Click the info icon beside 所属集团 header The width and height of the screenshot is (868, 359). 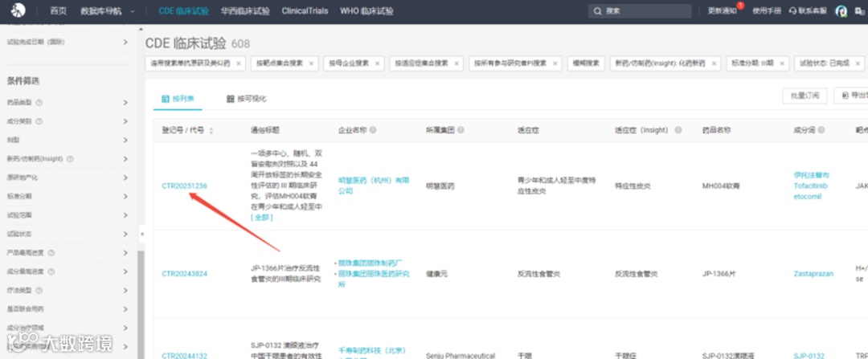(x=461, y=131)
